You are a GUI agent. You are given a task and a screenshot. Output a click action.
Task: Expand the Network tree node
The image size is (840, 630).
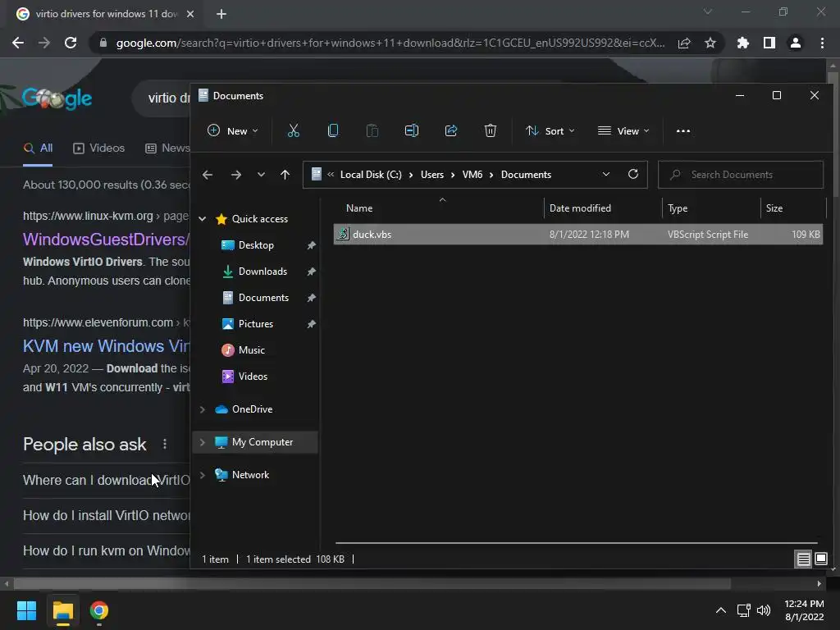coord(202,475)
